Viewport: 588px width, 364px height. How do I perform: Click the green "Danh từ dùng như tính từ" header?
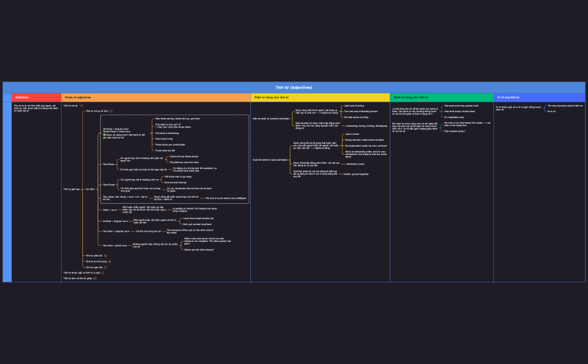click(441, 97)
